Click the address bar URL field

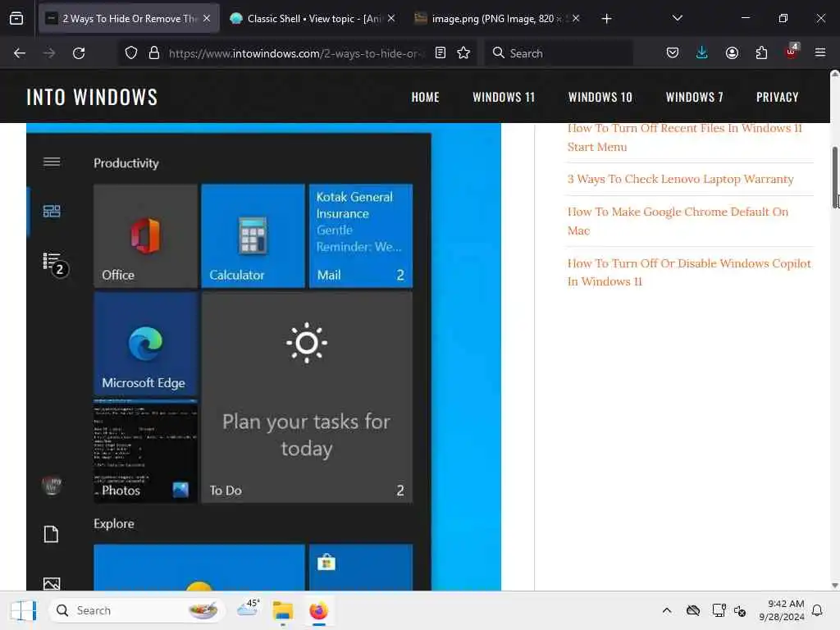(x=296, y=53)
